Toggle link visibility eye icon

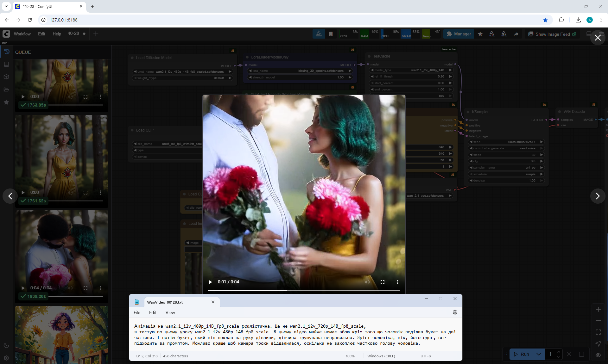(598, 355)
